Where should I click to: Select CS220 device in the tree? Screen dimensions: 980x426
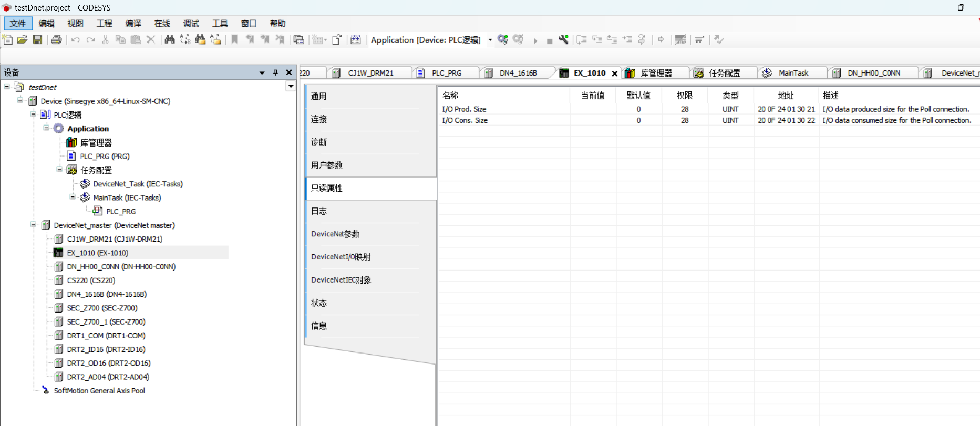(91, 280)
